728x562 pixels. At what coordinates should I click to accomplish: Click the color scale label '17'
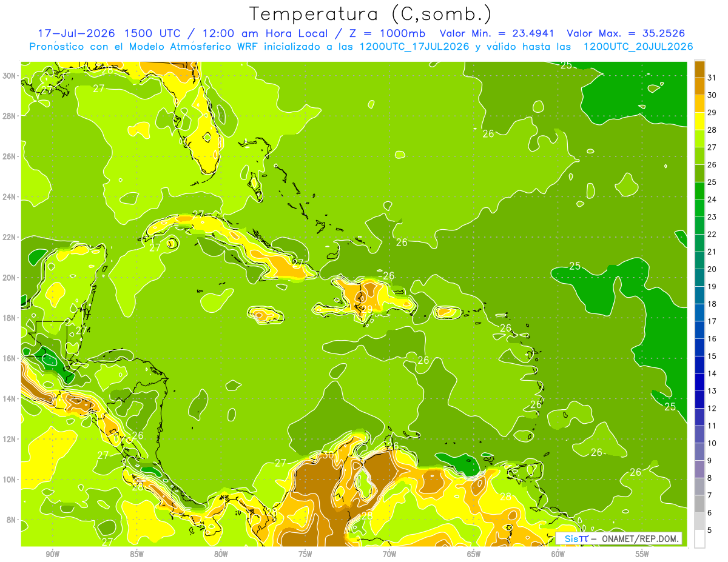pos(712,321)
